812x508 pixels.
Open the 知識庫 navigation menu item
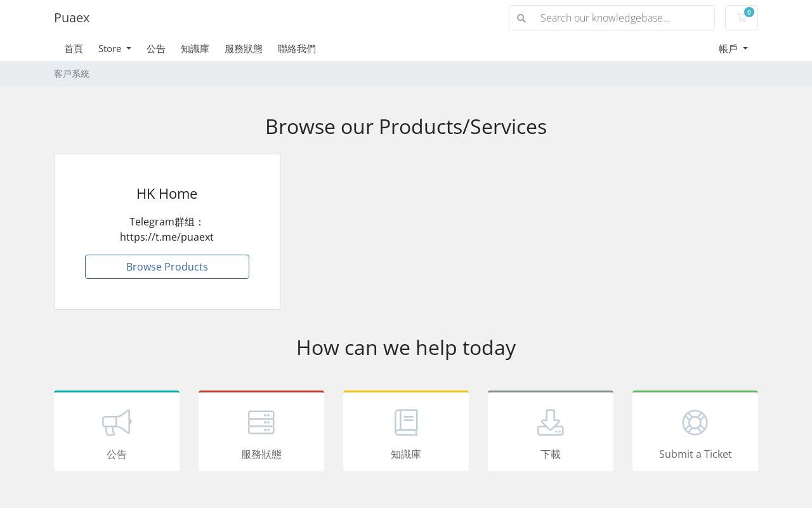(x=195, y=49)
